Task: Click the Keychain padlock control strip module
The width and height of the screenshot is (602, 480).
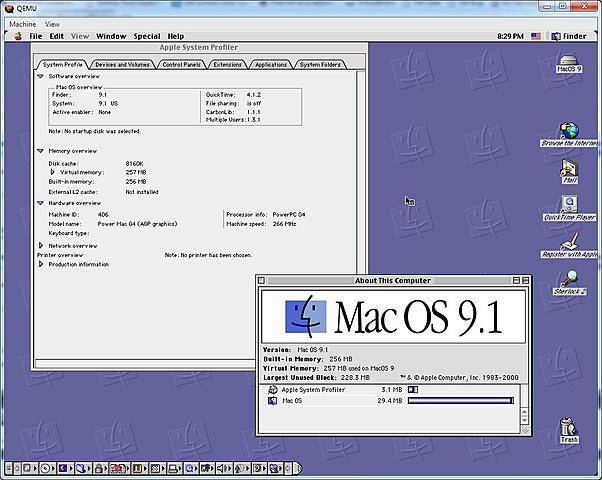Action: [x=99, y=468]
